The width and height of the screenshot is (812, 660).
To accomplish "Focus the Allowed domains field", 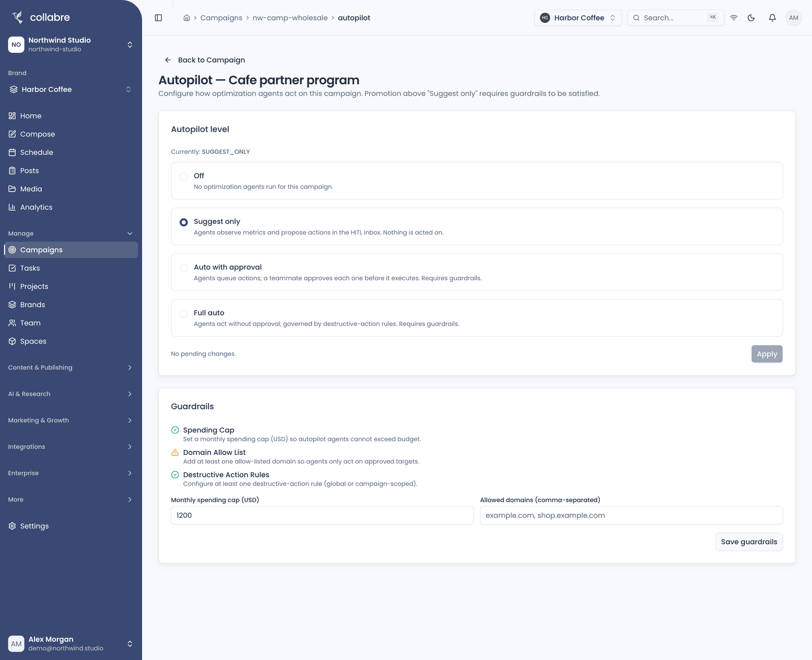I will (631, 515).
